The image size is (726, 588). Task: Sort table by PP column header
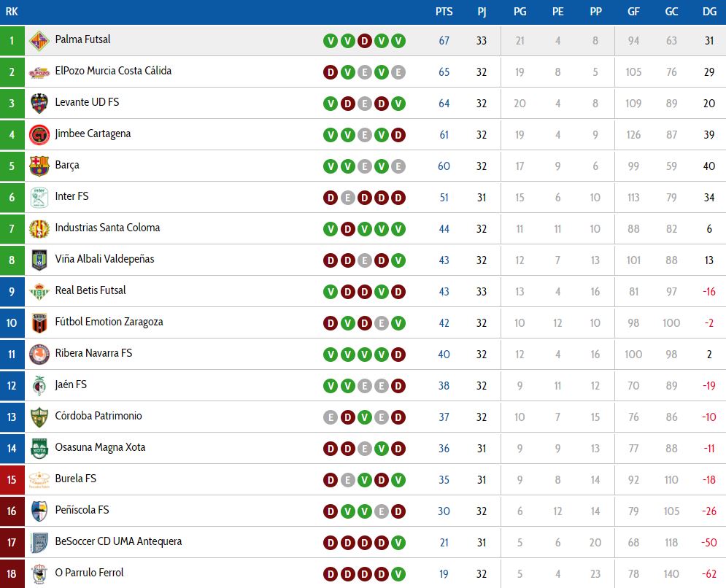(596, 12)
